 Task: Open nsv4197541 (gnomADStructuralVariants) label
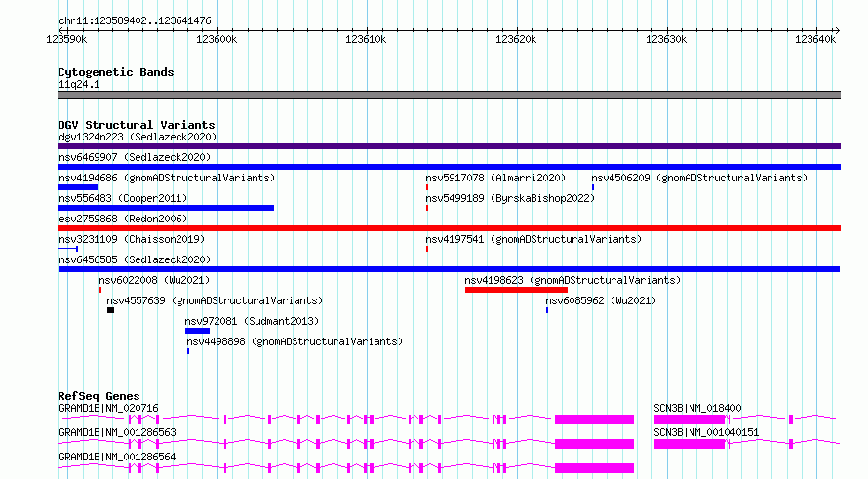point(533,239)
